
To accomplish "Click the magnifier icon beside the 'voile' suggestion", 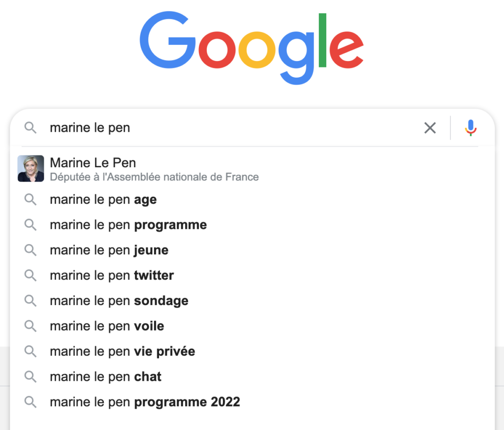I will (x=31, y=326).
